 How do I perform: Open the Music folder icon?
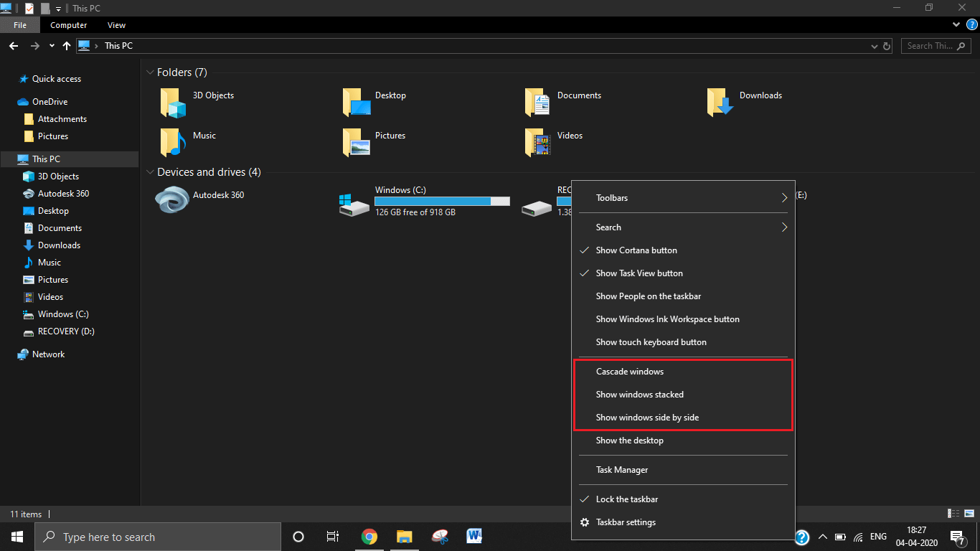(173, 142)
